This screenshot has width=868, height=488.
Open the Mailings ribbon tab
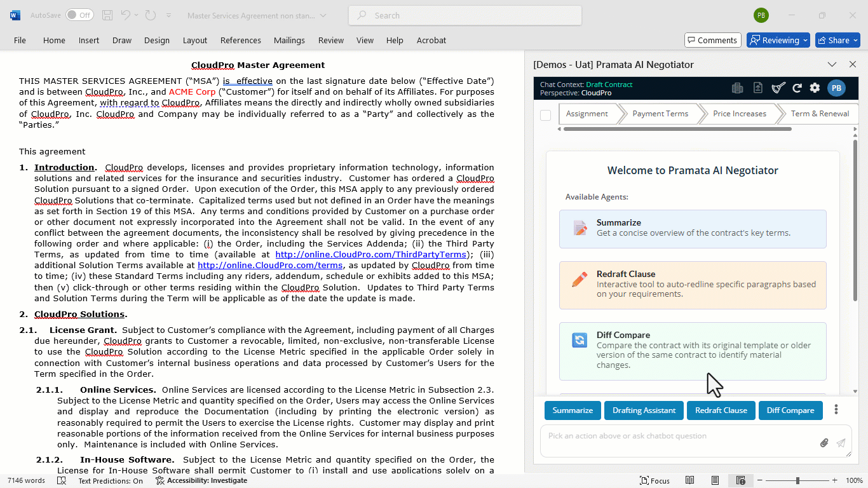click(289, 40)
